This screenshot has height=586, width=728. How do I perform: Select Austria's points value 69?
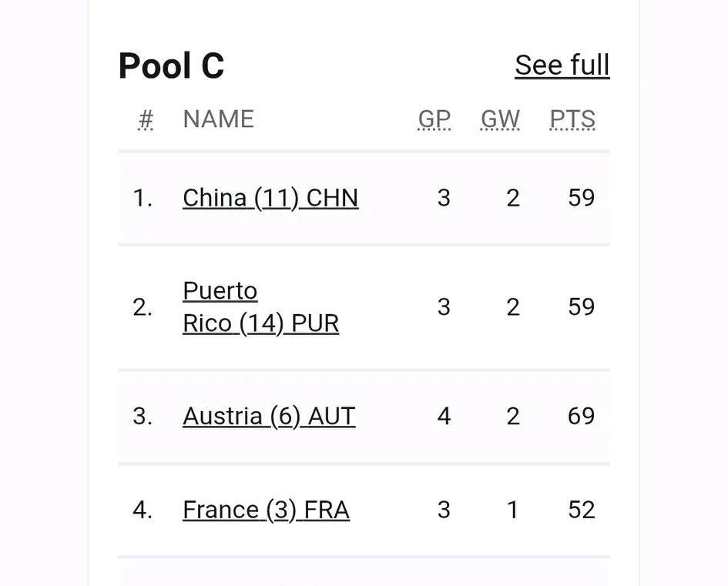coord(582,416)
